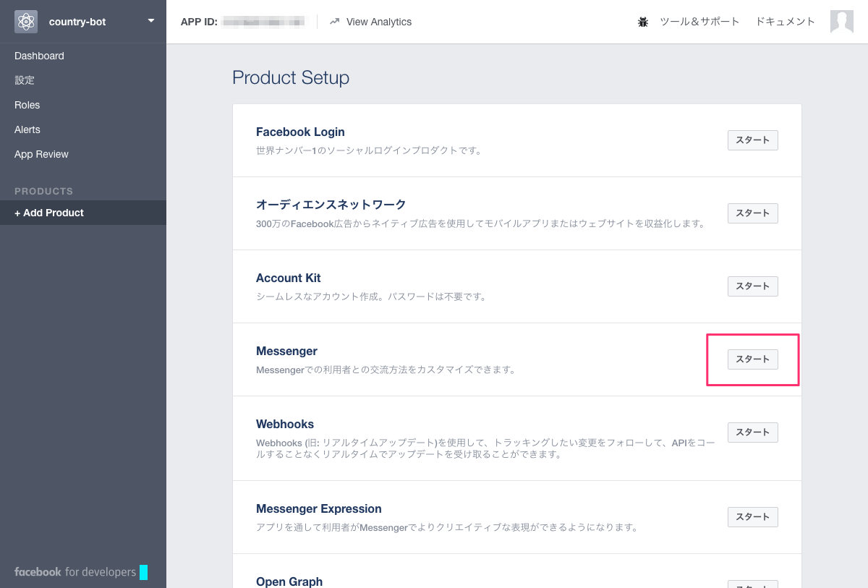
Task: Open 設定 in the sidebar
Action: [x=25, y=80]
